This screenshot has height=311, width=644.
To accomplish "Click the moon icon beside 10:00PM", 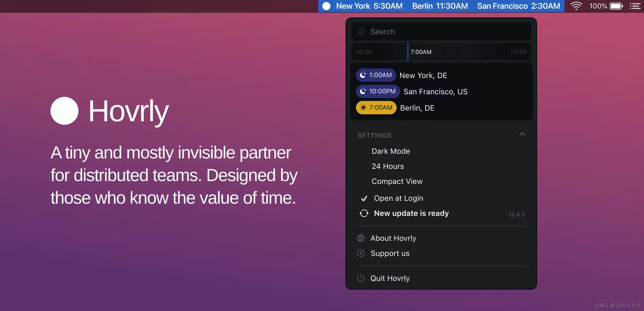I will pyautogui.click(x=363, y=91).
